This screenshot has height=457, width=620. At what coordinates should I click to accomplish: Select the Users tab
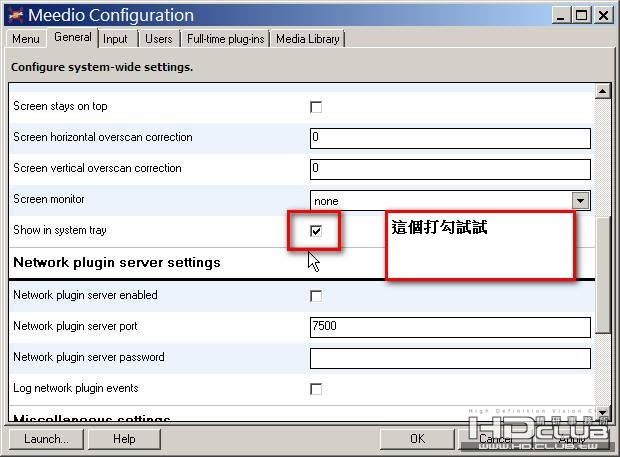[159, 39]
